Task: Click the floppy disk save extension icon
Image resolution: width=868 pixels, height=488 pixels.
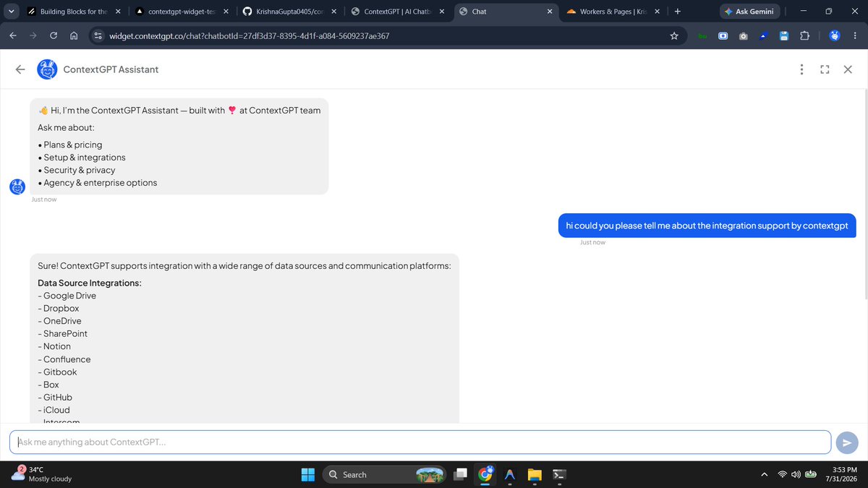Action: coord(784,35)
